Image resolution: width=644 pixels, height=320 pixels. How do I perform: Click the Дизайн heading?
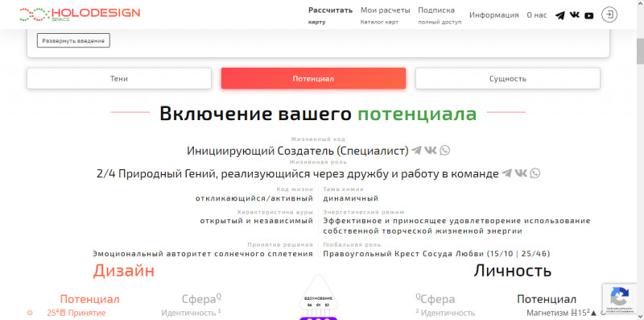click(x=124, y=271)
